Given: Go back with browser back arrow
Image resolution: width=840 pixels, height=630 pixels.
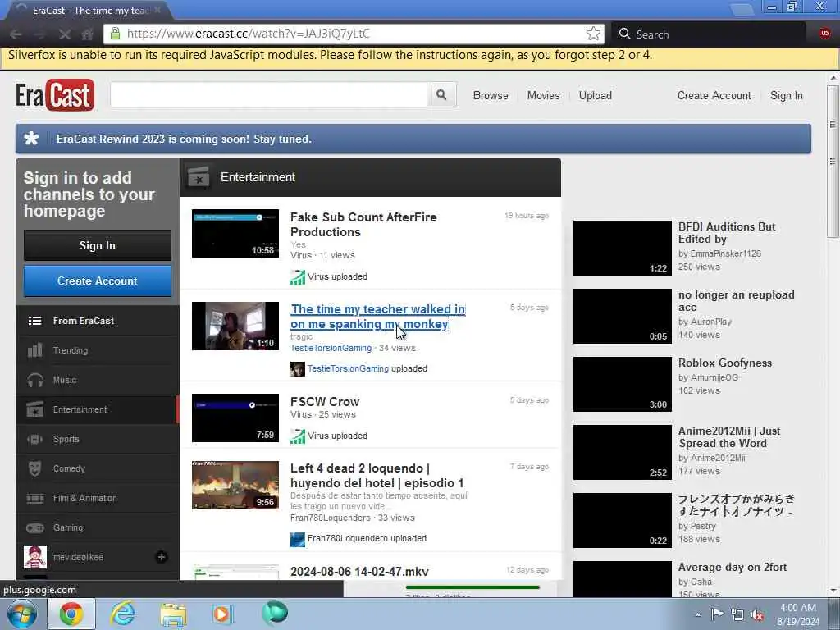Looking at the screenshot, I should tap(16, 34).
